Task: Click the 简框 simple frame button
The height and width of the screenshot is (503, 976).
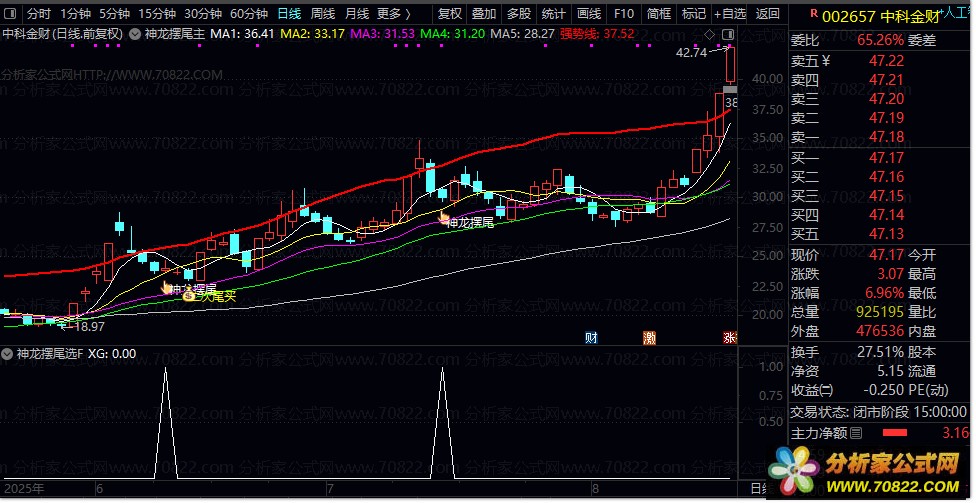Action: (x=659, y=13)
